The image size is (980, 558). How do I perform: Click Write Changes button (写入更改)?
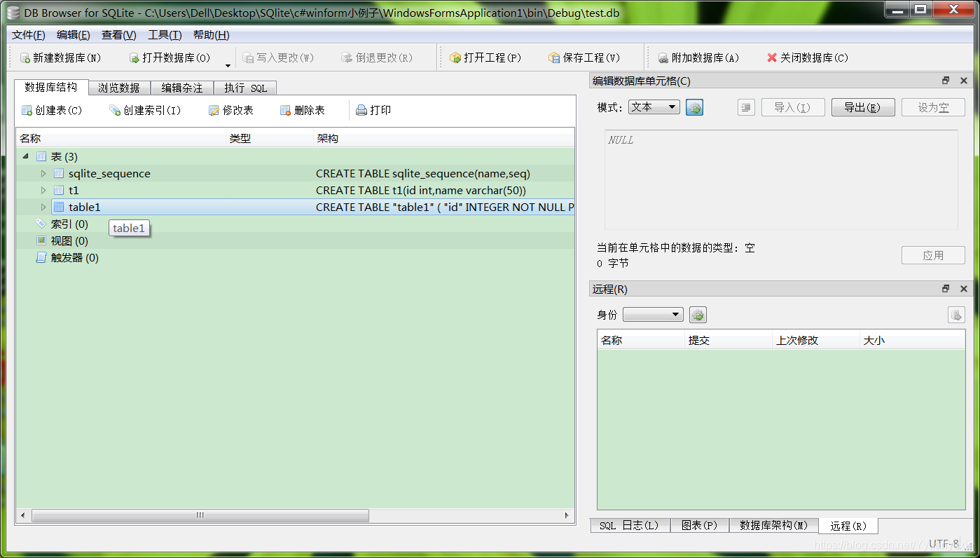[x=278, y=58]
